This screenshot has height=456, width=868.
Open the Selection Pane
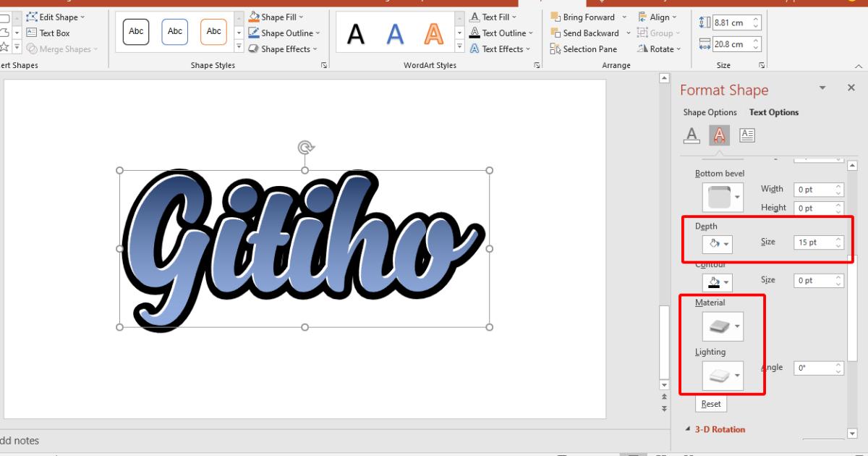[584, 48]
